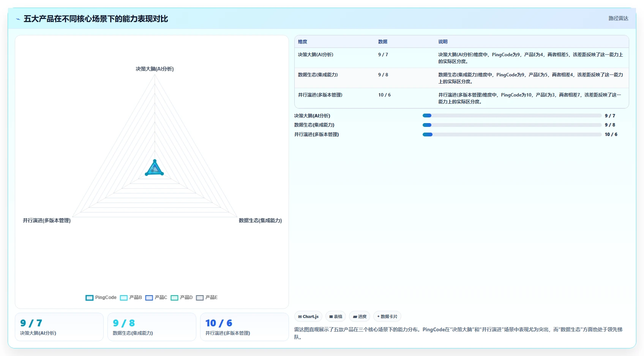Screen dimensions: 644x356
Task: Click the description starting 决策大脑(AI分析)维度中
Action: (x=531, y=58)
